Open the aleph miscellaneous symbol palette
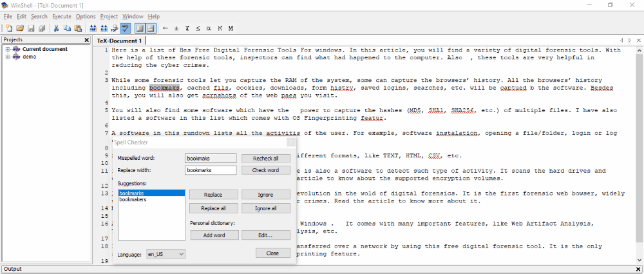The image size is (644, 274). tap(220, 28)
